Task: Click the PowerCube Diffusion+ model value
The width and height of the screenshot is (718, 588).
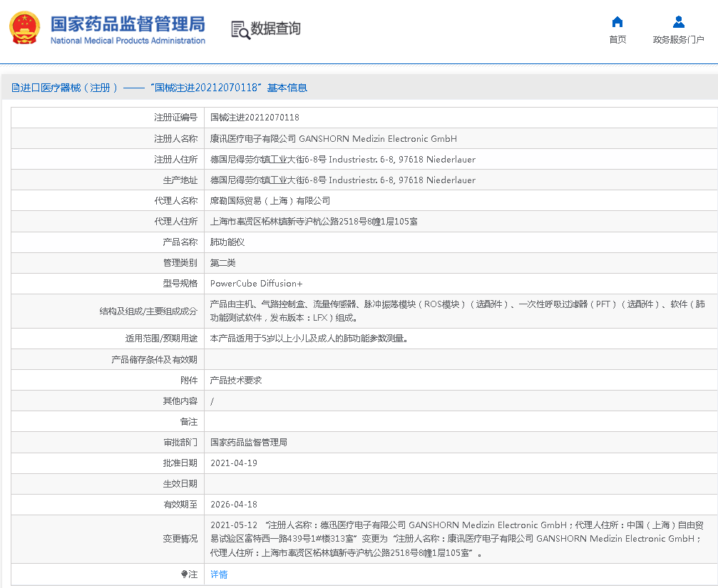Action: click(256, 284)
